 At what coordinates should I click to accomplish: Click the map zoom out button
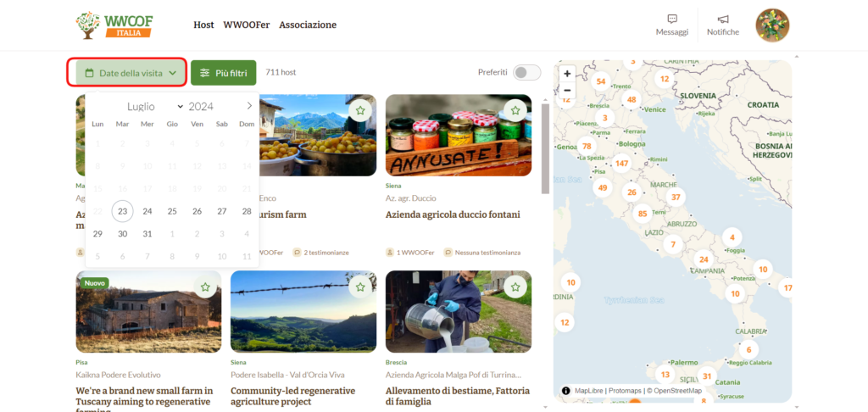pyautogui.click(x=567, y=90)
